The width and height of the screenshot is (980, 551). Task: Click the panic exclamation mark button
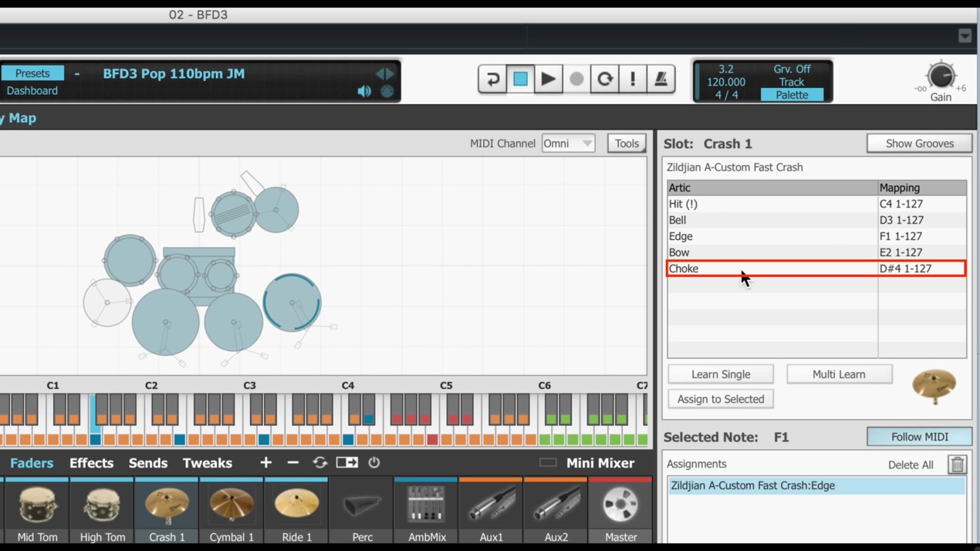tap(633, 79)
